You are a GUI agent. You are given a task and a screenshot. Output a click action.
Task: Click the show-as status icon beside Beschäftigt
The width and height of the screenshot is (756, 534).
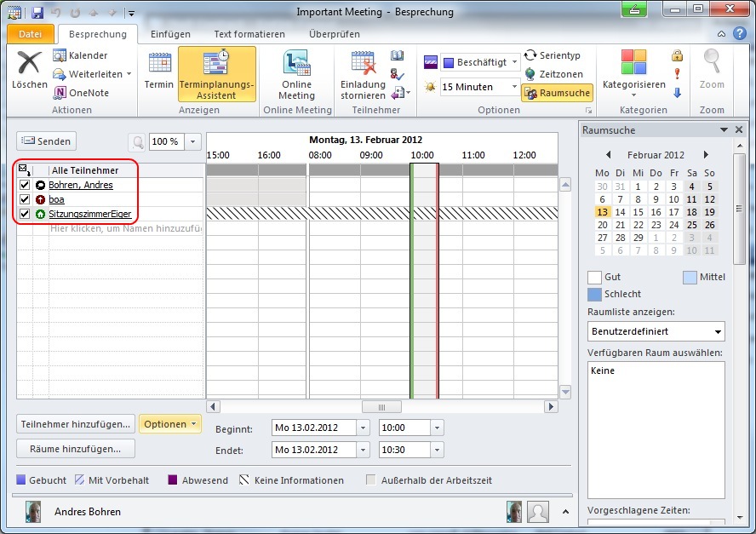coord(430,61)
